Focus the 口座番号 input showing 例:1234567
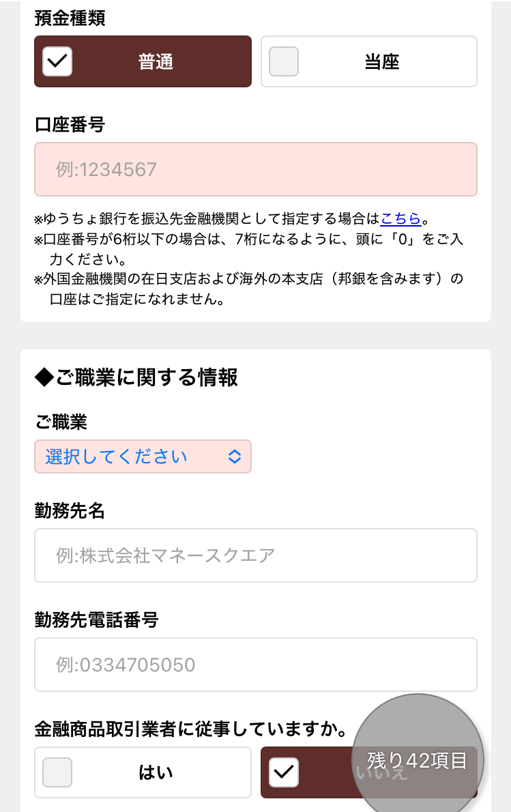The width and height of the screenshot is (511, 812). tap(255, 169)
